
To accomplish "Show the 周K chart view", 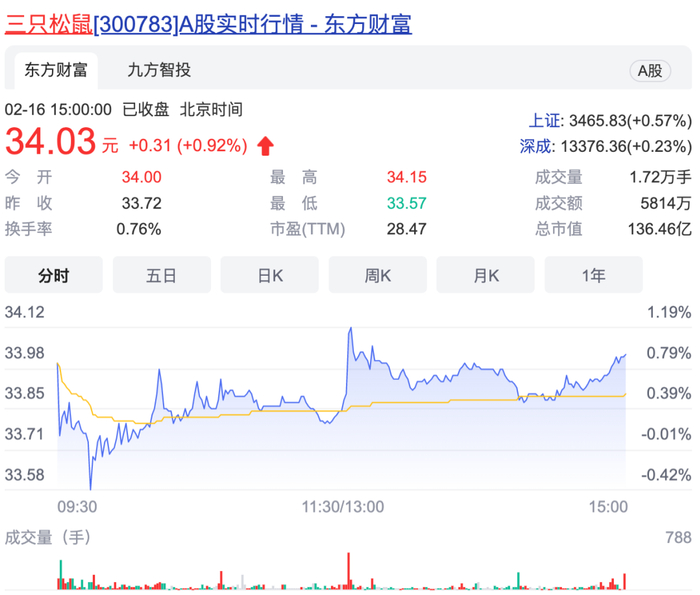I will [378, 275].
